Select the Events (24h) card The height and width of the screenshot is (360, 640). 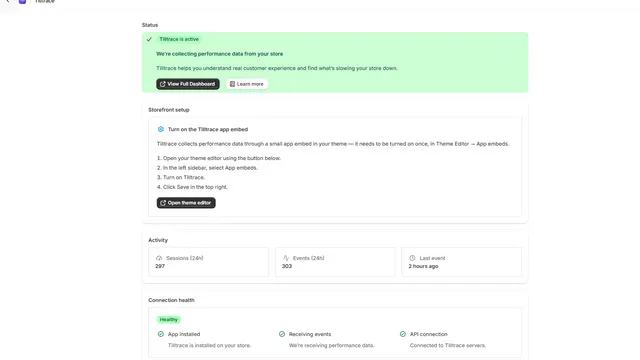coord(335,262)
